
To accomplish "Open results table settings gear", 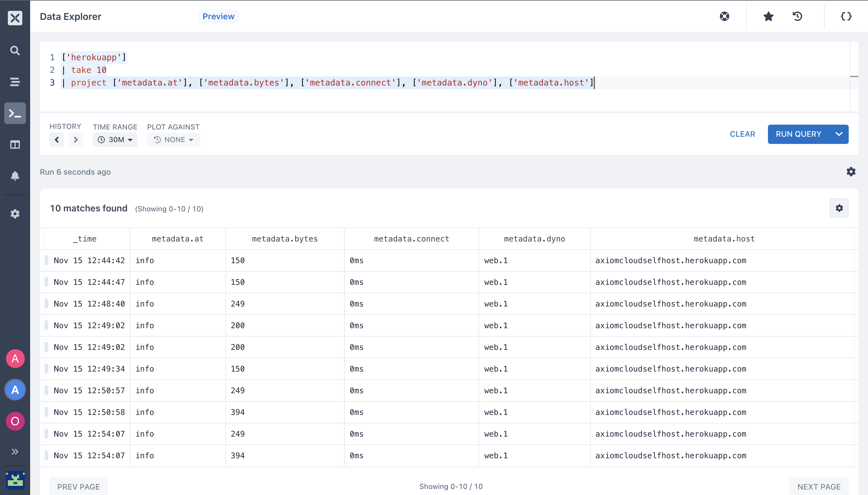I will [x=839, y=208].
